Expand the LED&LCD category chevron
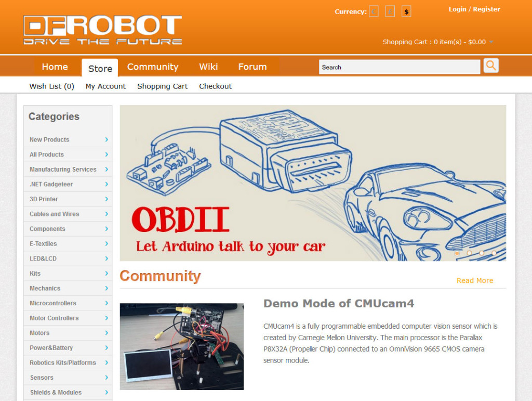532x401 pixels. (x=107, y=258)
